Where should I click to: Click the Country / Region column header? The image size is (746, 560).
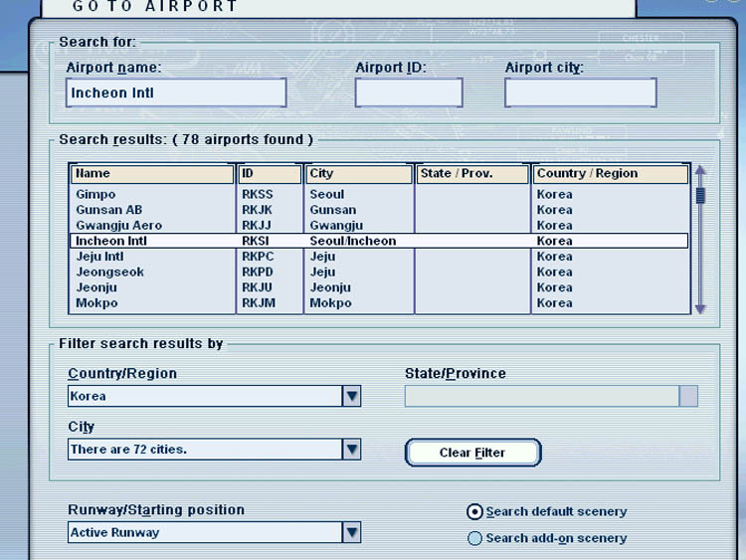coord(610,174)
